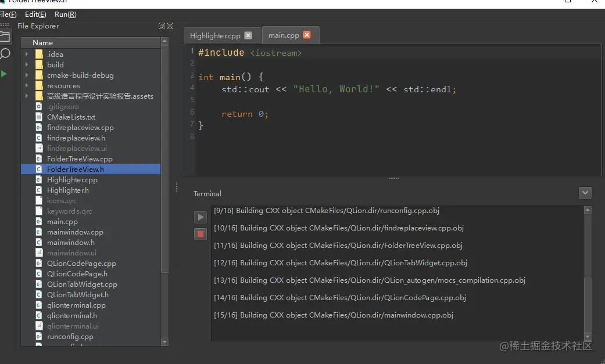This screenshot has height=364, width=605.
Task: Expand the cmake-build-debug folder
Action: coord(27,75)
